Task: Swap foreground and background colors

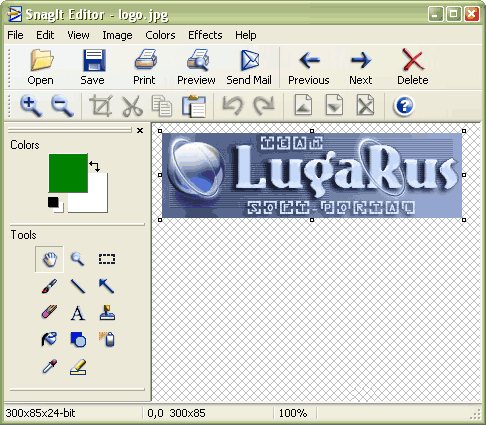Action: pos(95,166)
